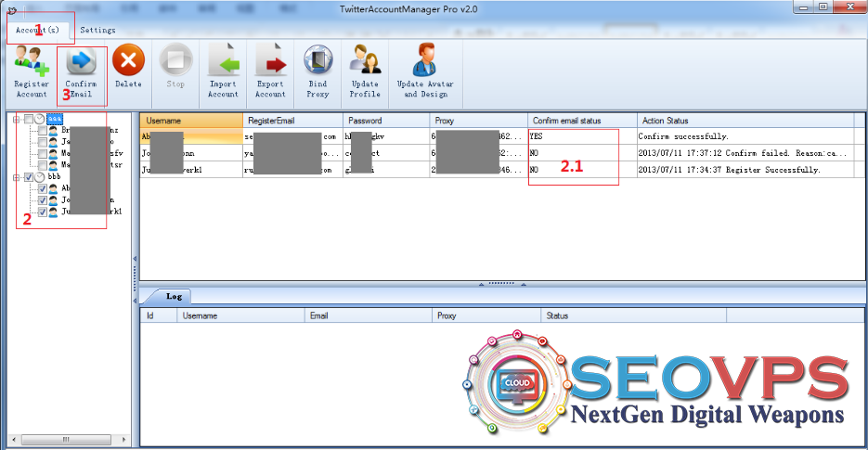Click user avatar icon of the Js account

pyautogui.click(x=53, y=142)
